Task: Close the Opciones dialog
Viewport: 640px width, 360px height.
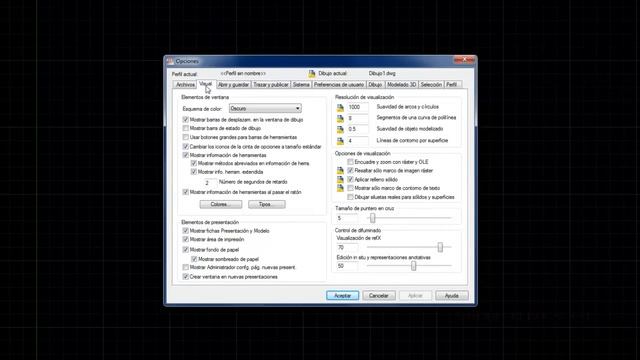Action: [464, 60]
